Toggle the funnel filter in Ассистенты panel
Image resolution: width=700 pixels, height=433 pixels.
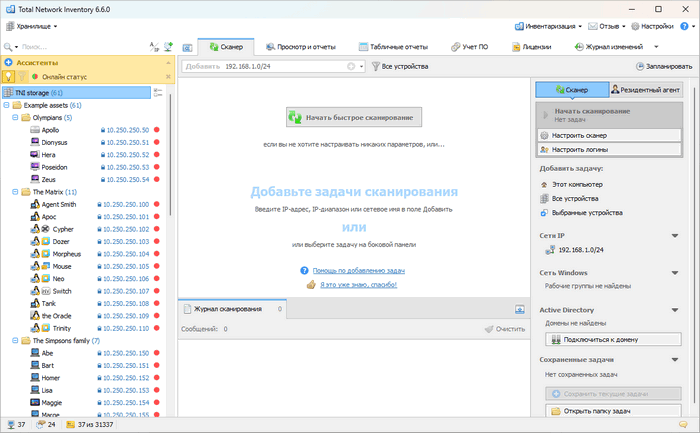[22, 76]
